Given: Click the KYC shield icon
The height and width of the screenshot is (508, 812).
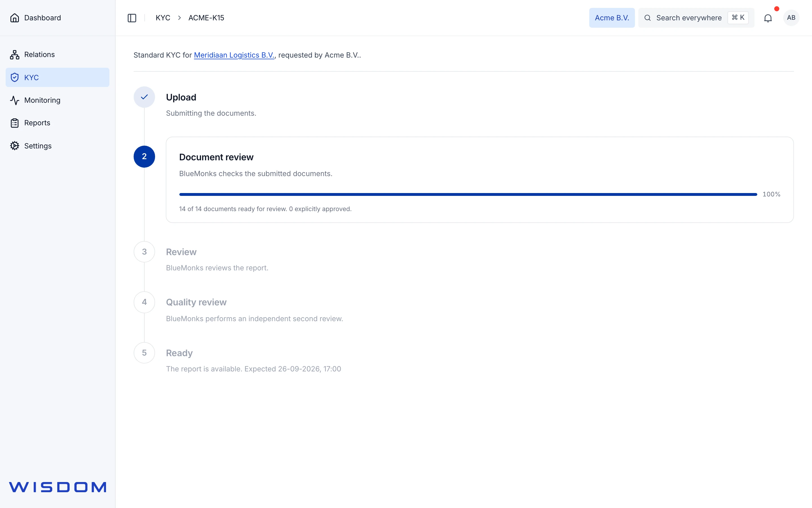Looking at the screenshot, I should (x=14, y=77).
